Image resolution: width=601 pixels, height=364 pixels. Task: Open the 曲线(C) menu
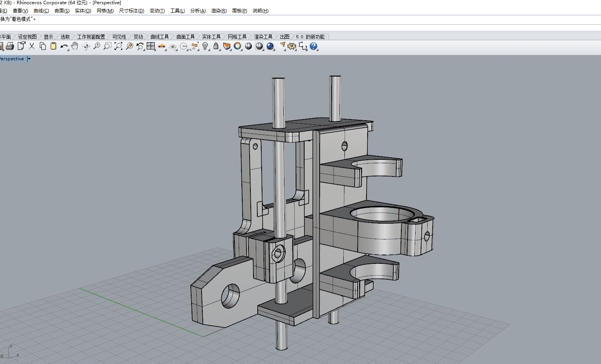point(41,11)
